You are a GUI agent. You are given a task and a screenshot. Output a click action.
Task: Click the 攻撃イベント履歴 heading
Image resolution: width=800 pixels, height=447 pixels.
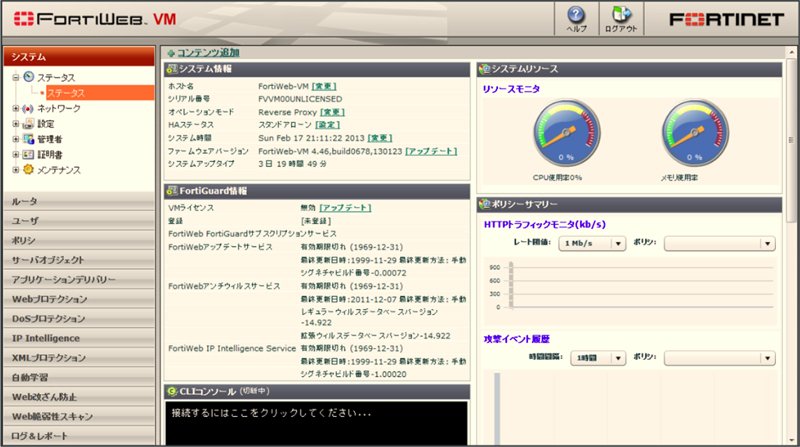[516, 339]
